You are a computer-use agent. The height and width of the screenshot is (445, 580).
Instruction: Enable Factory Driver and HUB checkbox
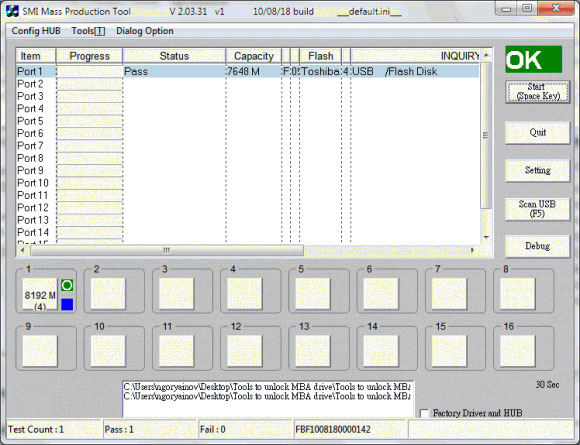pos(424,413)
